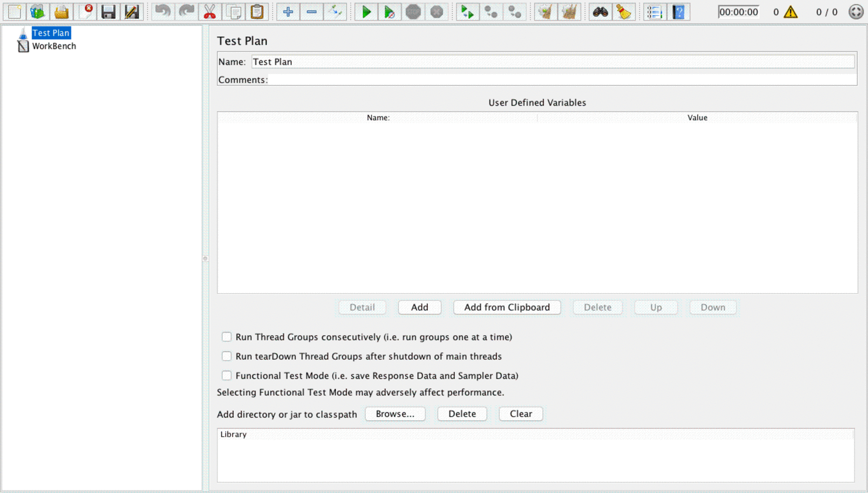Click the binoculars Search icon

pos(600,12)
